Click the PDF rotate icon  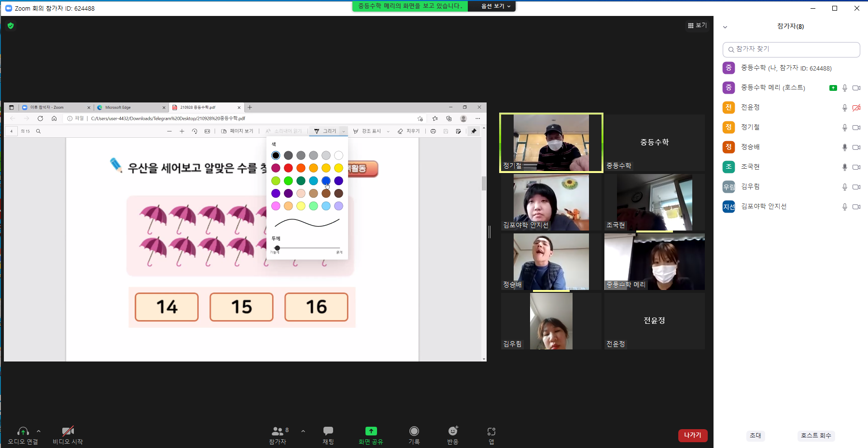click(x=195, y=131)
